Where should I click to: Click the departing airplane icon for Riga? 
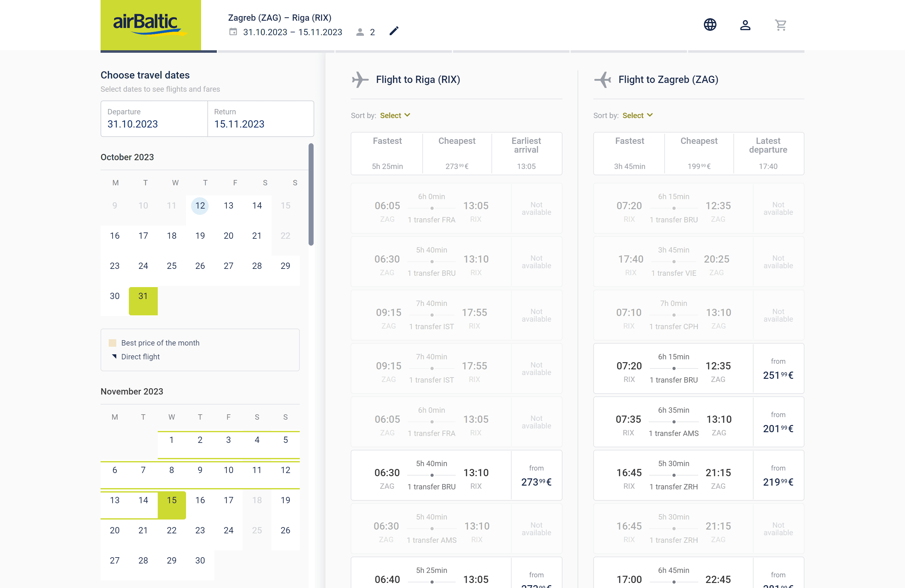360,79
